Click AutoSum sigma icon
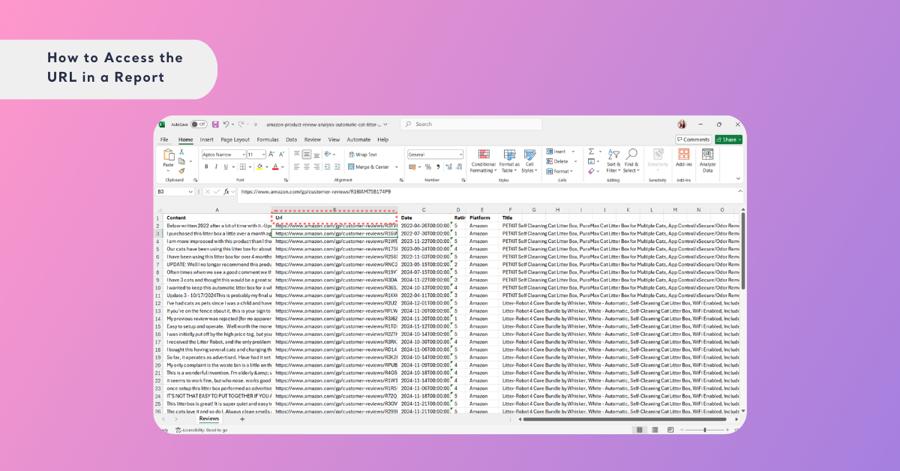 591,151
